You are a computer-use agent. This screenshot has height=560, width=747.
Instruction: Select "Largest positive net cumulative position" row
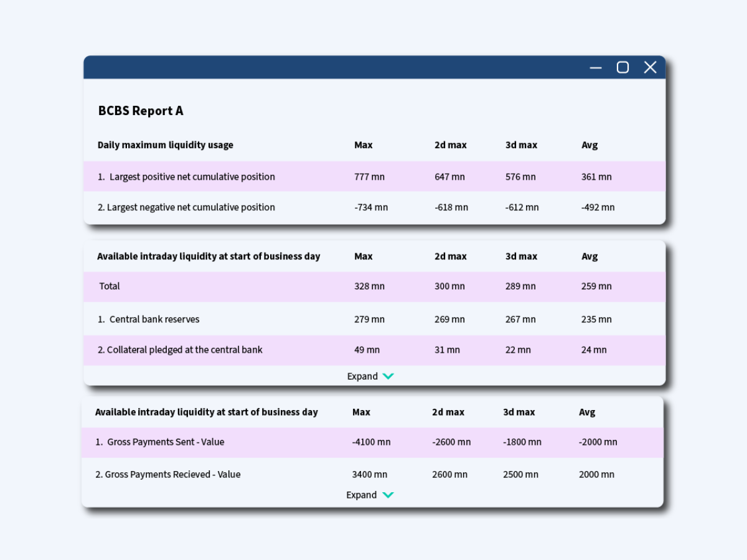click(x=186, y=177)
